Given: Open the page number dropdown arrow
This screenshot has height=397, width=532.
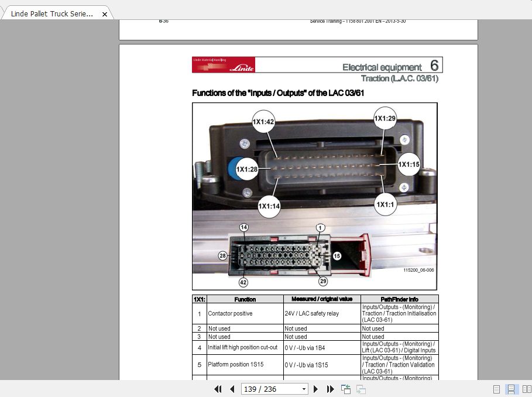Looking at the screenshot, I should [x=304, y=389].
